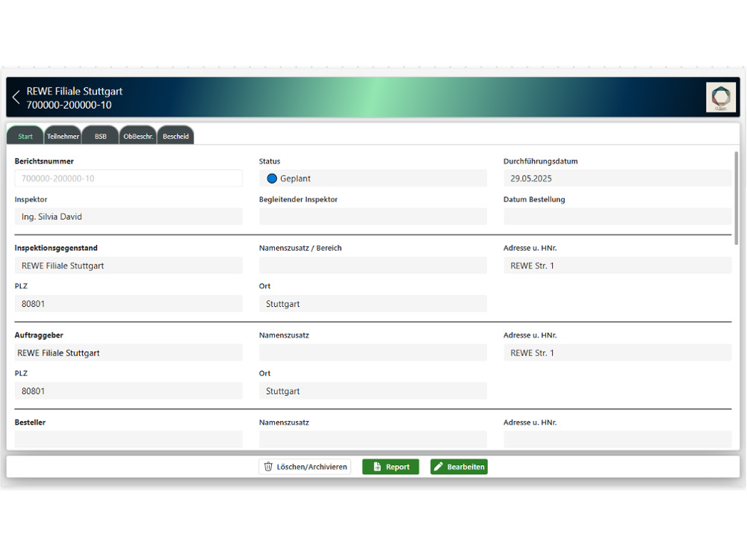Click the Besteller Namenszusatz field
This screenshot has width=747, height=560.
click(x=373, y=440)
